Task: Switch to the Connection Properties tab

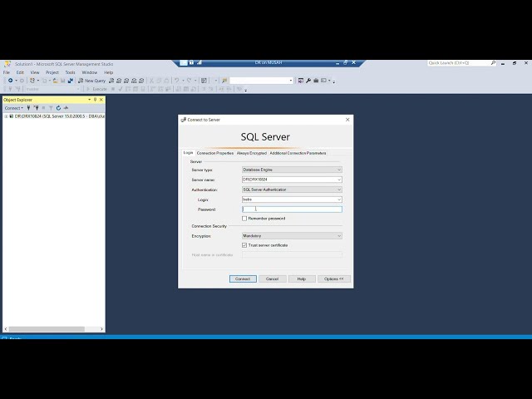Action: coord(215,153)
